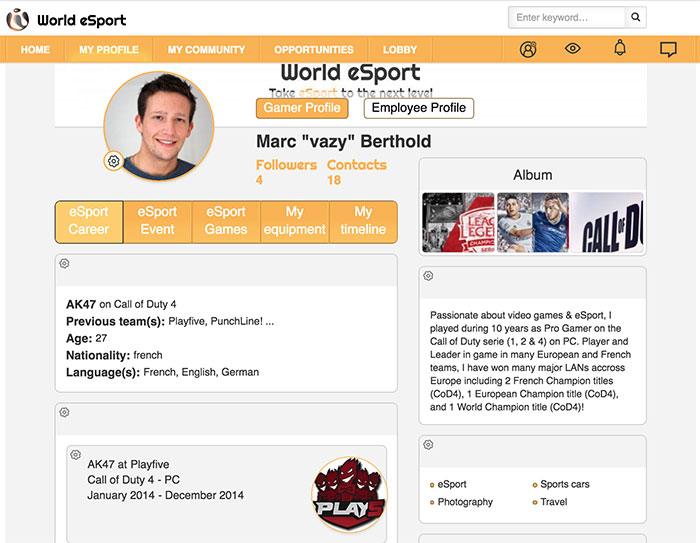Click the Album heading
The height and width of the screenshot is (543, 700).
tap(533, 175)
